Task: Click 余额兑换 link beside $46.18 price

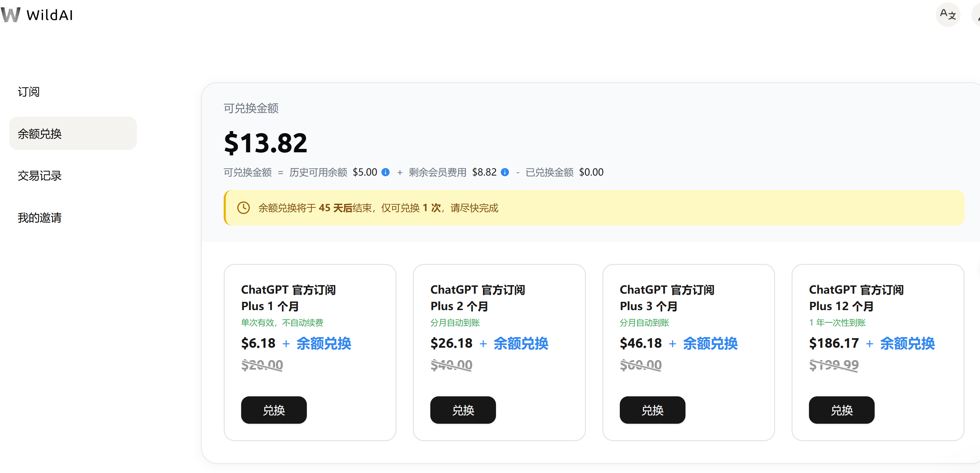Action: click(x=710, y=343)
